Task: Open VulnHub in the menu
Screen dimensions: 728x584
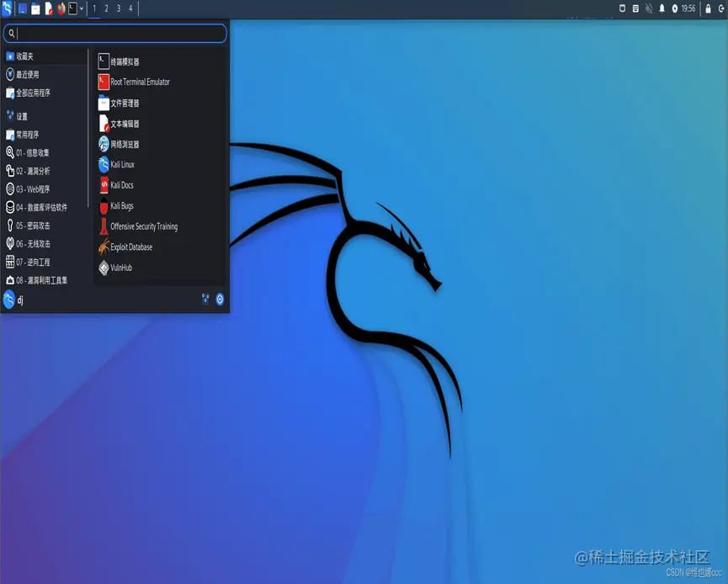Action: coord(159,268)
